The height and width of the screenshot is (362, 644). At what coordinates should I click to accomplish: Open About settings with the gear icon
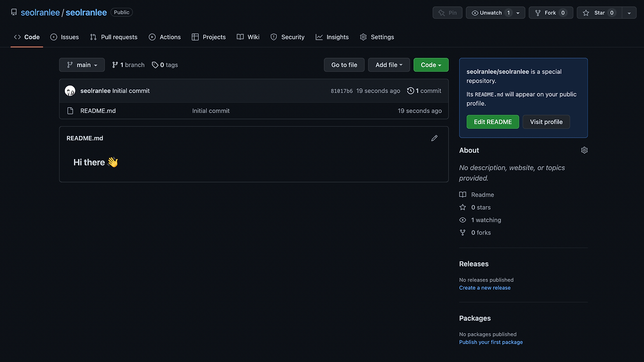click(584, 150)
